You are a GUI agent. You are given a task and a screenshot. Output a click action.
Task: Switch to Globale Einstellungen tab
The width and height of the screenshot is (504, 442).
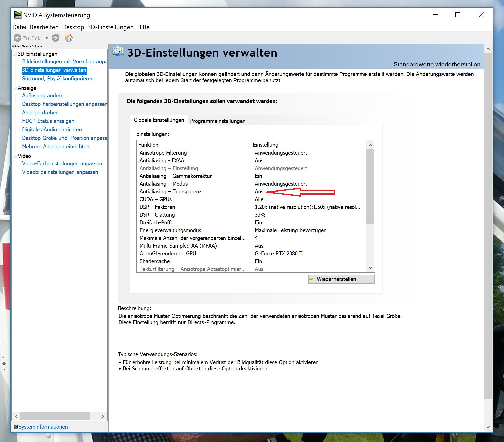click(159, 120)
